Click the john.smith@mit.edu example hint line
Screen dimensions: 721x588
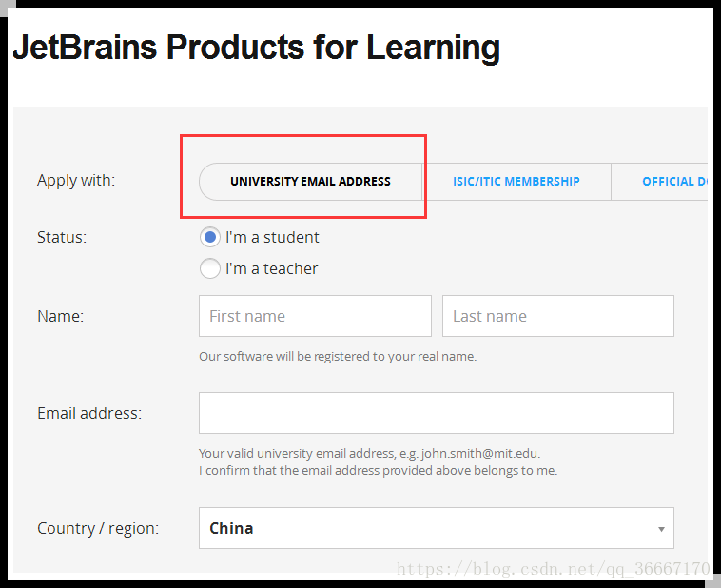[x=369, y=454]
